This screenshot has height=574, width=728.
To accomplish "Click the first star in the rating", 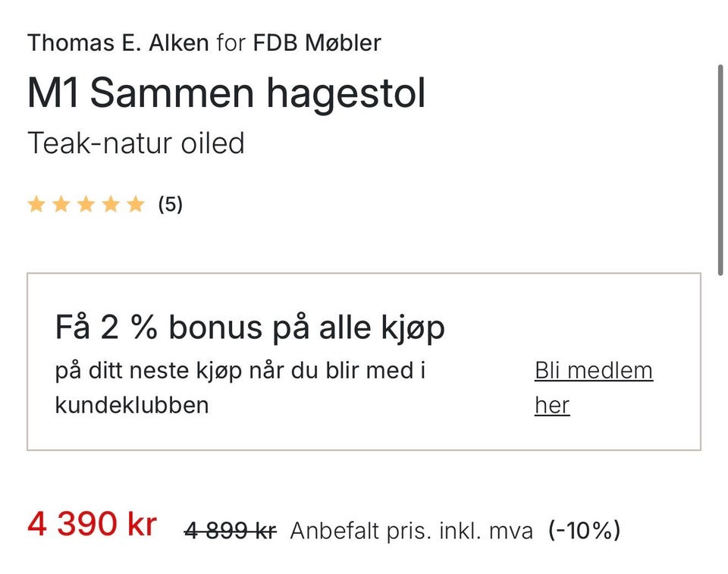I will click(36, 203).
